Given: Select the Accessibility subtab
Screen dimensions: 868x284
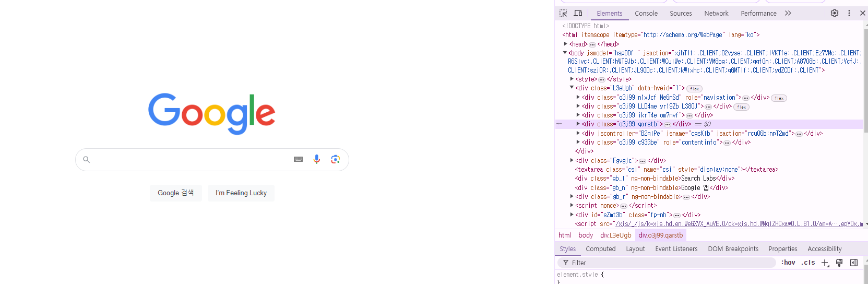Looking at the screenshot, I should coord(824,249).
